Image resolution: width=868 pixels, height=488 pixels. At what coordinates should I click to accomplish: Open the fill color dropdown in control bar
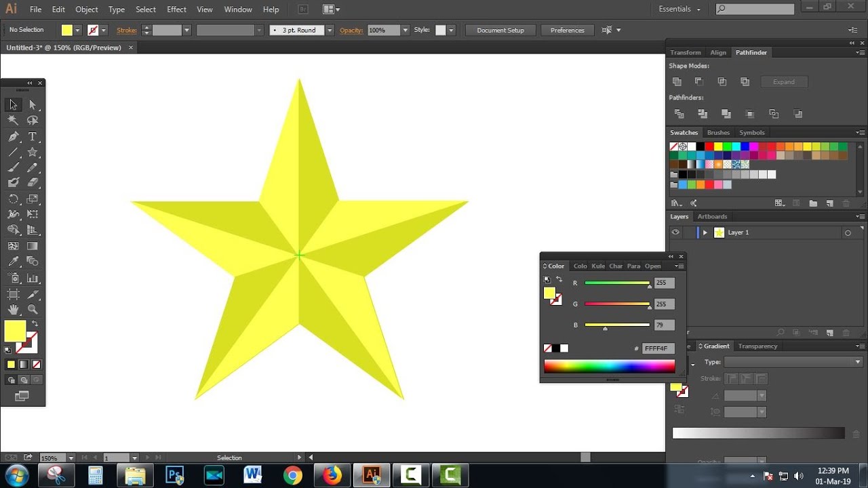click(77, 30)
